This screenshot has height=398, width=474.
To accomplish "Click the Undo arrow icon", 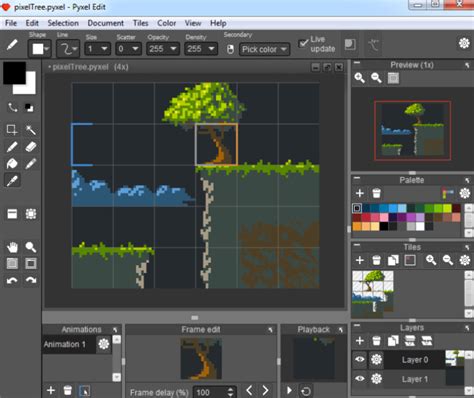I will pyautogui.click(x=12, y=280).
